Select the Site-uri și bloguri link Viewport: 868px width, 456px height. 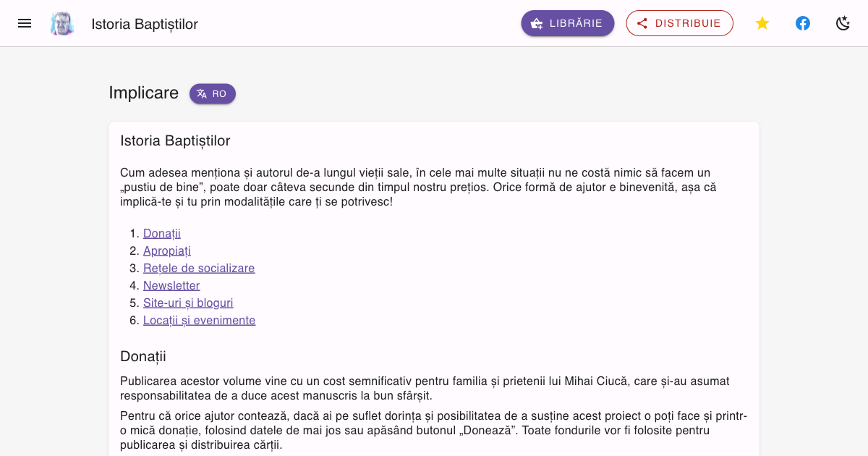(x=188, y=303)
